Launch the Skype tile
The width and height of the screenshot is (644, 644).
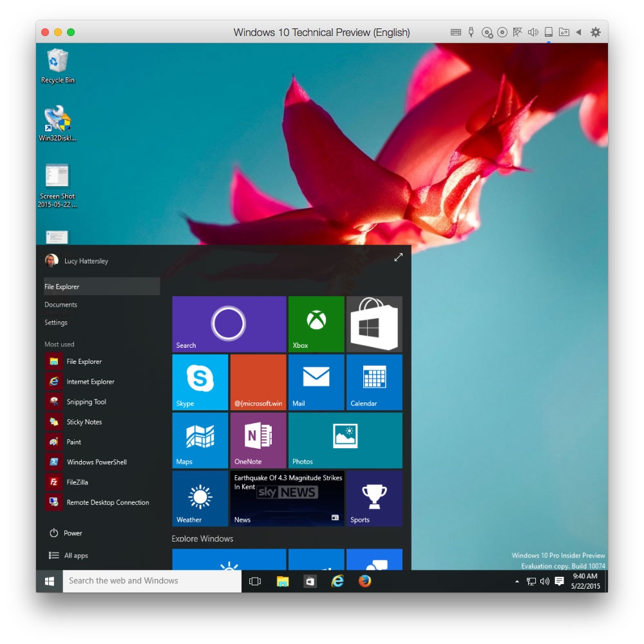200,382
